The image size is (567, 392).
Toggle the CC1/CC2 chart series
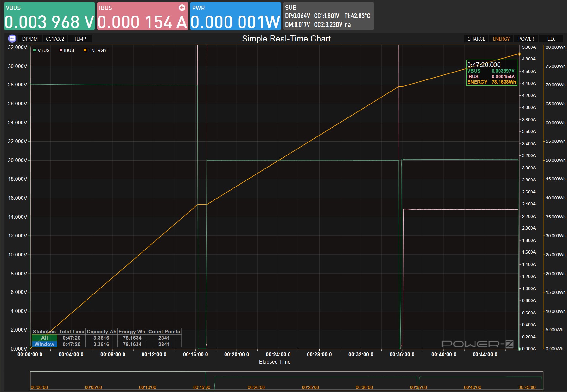pos(55,39)
